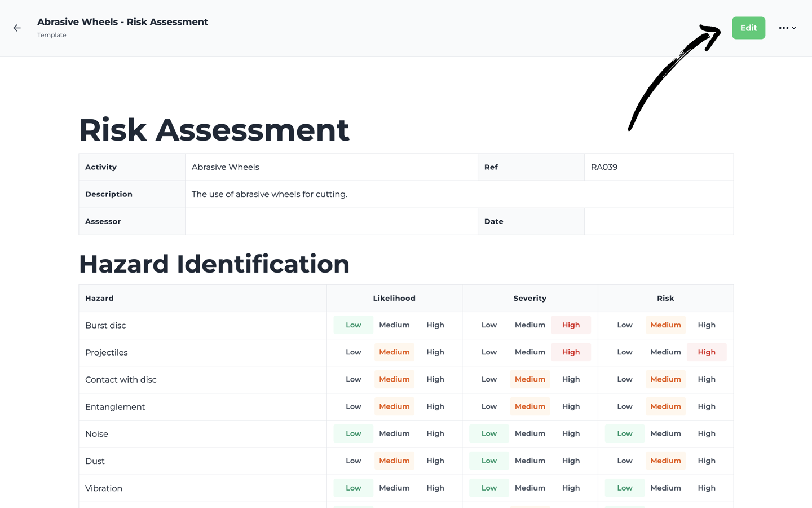
Task: Set Projectiles risk to Medium
Action: 665,352
